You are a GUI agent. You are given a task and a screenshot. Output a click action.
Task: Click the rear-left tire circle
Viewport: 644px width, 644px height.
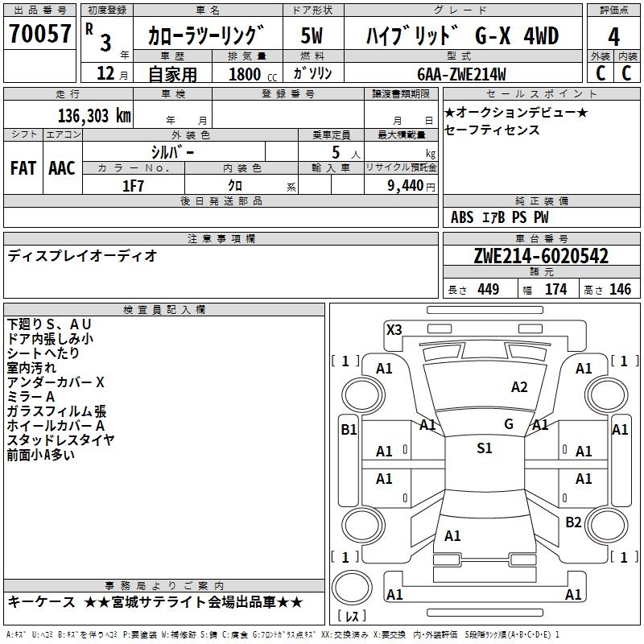coord(363,526)
